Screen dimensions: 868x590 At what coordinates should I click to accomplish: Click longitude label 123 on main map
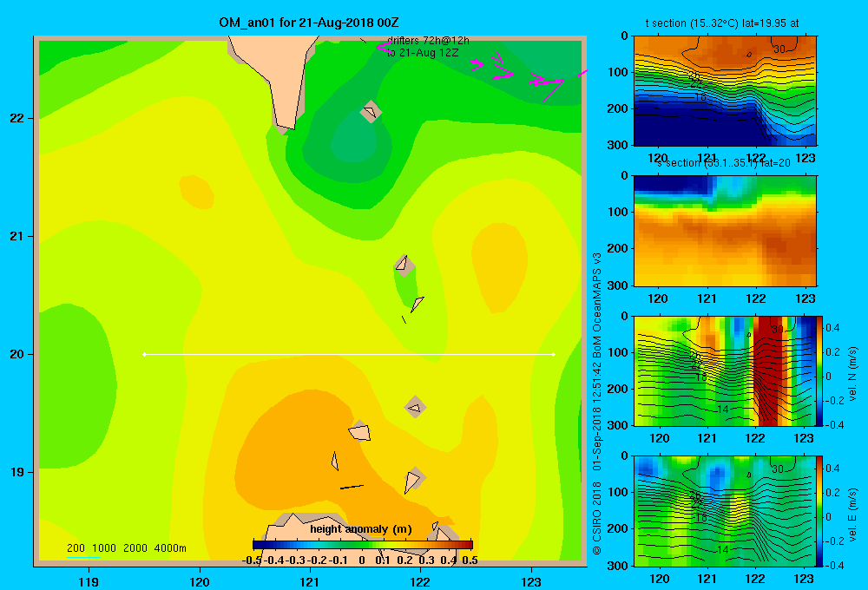coord(531,581)
